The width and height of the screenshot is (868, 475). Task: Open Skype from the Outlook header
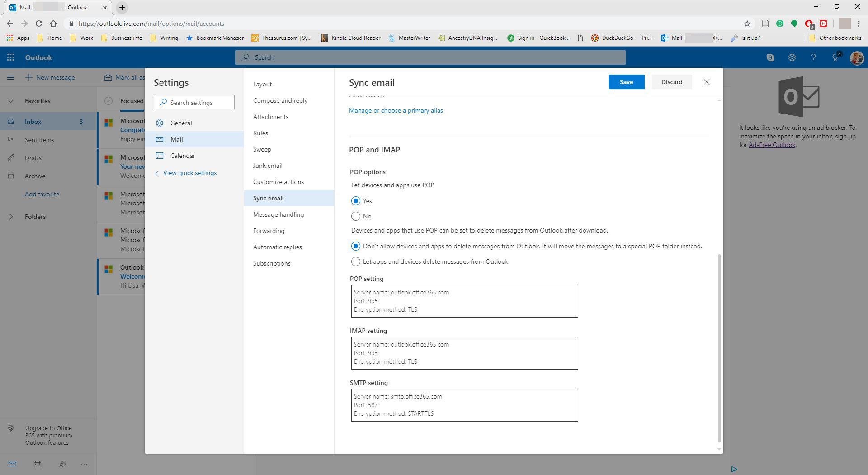[770, 57]
